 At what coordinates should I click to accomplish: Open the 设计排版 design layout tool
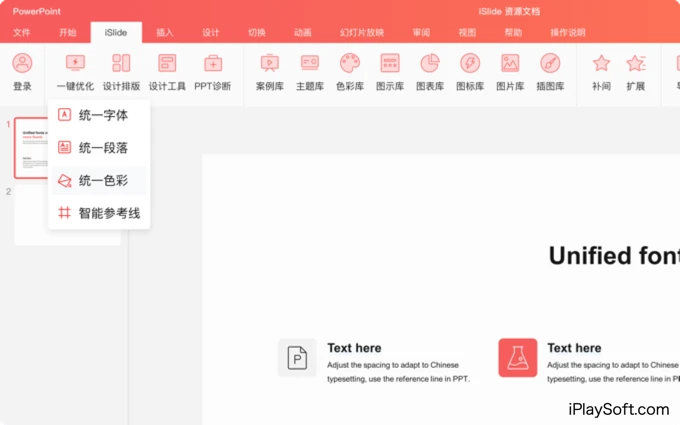pyautogui.click(x=121, y=72)
